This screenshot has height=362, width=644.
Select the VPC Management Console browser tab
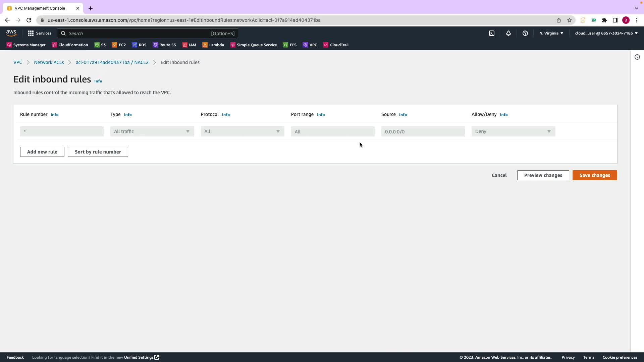(x=40, y=8)
